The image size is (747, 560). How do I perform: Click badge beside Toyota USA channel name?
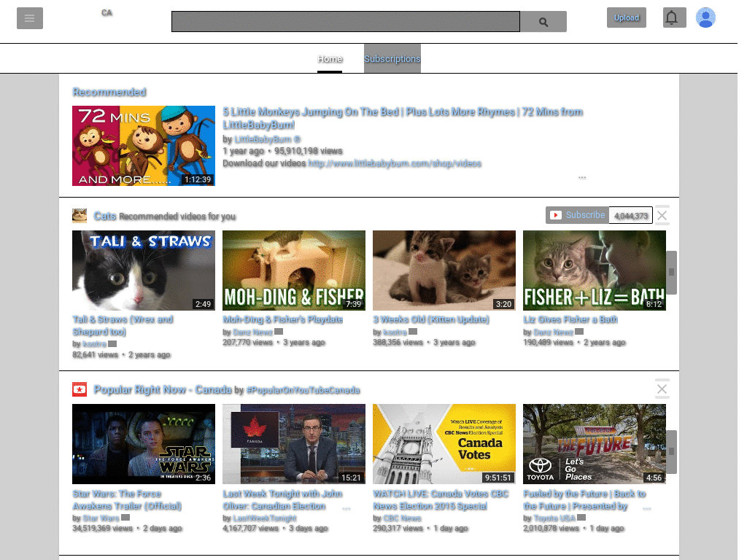pos(581,517)
